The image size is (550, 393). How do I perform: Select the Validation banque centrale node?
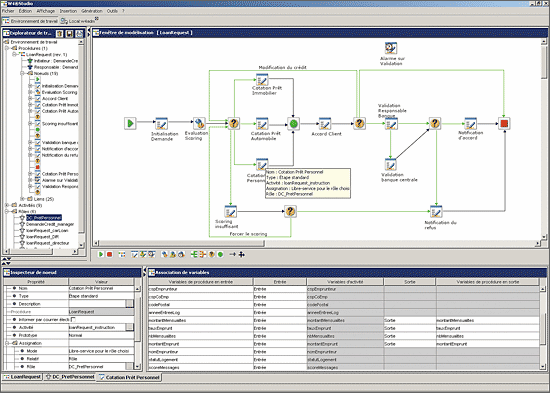pyautogui.click(x=390, y=164)
